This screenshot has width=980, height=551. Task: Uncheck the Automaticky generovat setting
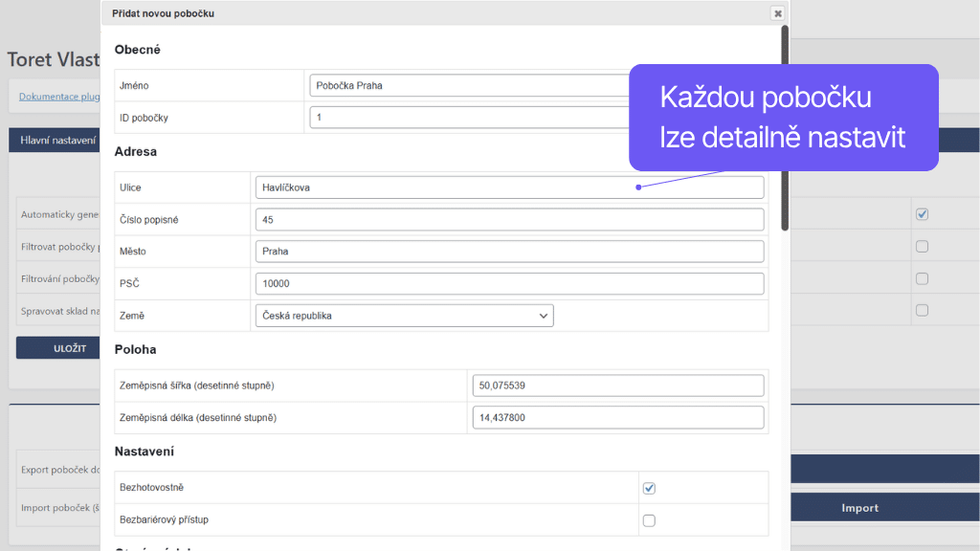tap(922, 214)
